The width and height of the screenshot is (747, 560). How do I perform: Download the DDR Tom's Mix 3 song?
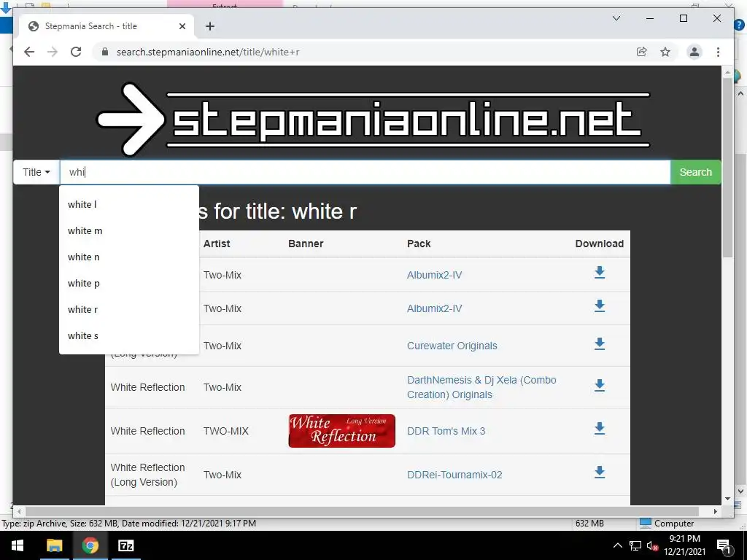(600, 429)
